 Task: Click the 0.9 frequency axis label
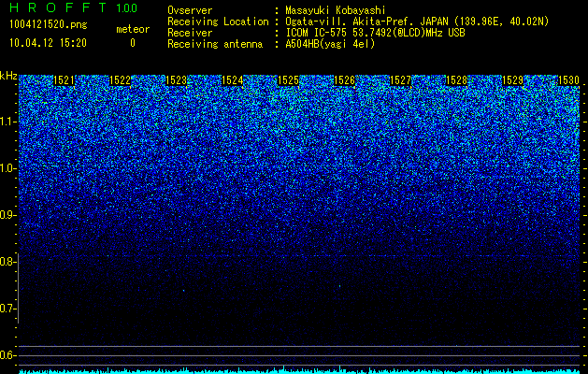tap(8, 215)
